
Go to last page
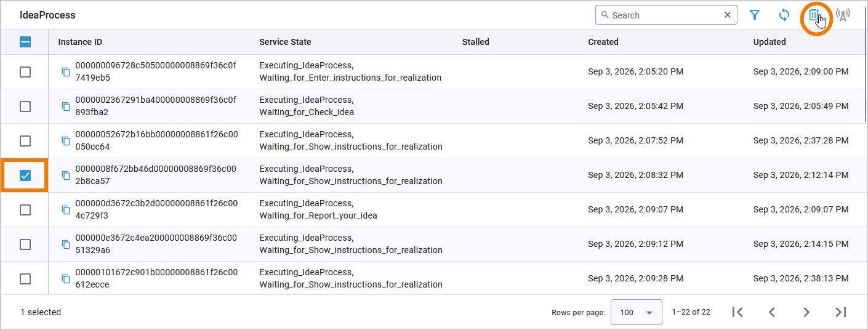point(841,312)
